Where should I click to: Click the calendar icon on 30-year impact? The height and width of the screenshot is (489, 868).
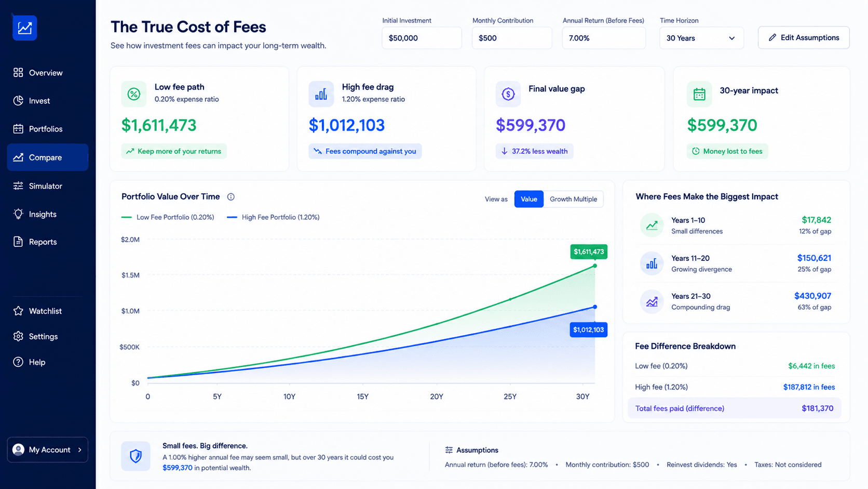(699, 94)
